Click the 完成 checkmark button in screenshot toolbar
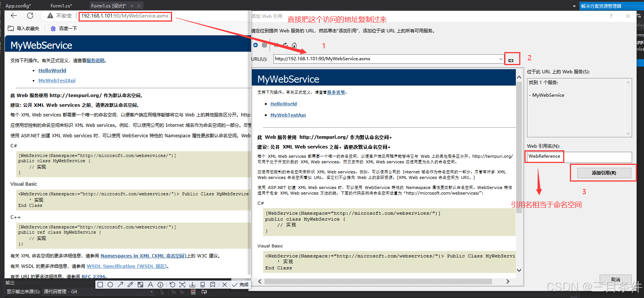This screenshot has width=644, height=298. (x=240, y=285)
